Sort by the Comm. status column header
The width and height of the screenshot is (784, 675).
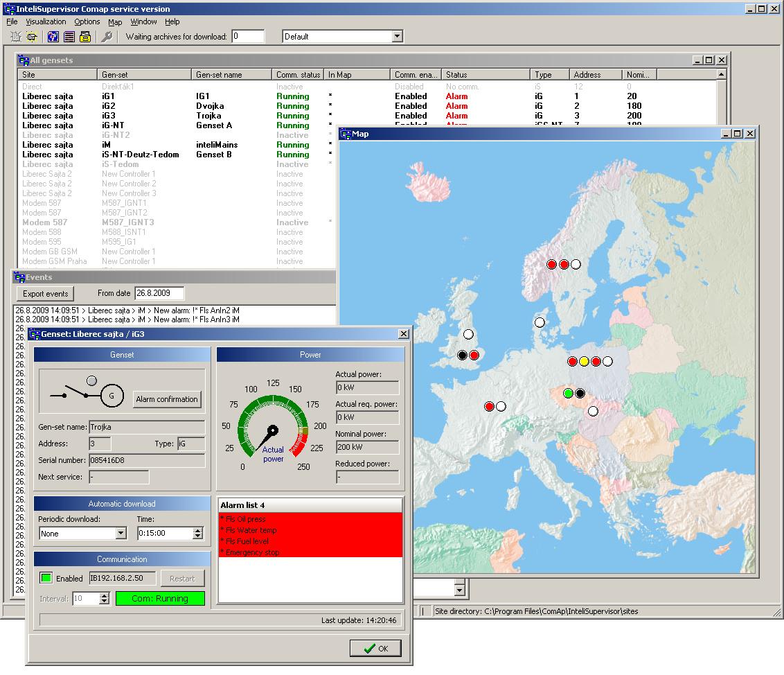coord(298,75)
